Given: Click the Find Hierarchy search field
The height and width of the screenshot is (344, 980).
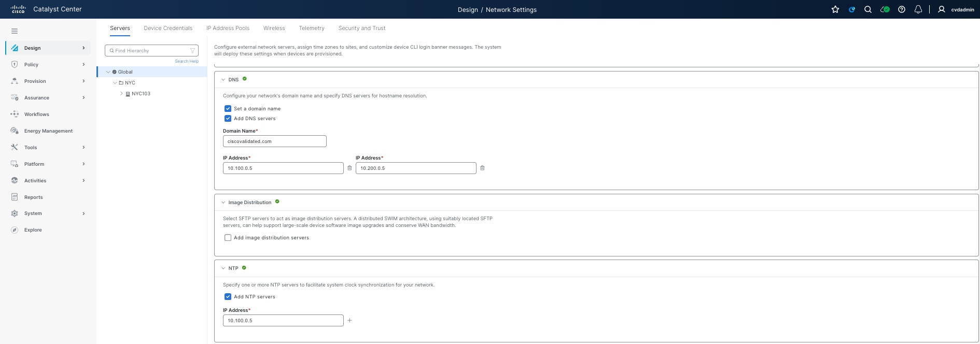Looking at the screenshot, I should pyautogui.click(x=151, y=51).
